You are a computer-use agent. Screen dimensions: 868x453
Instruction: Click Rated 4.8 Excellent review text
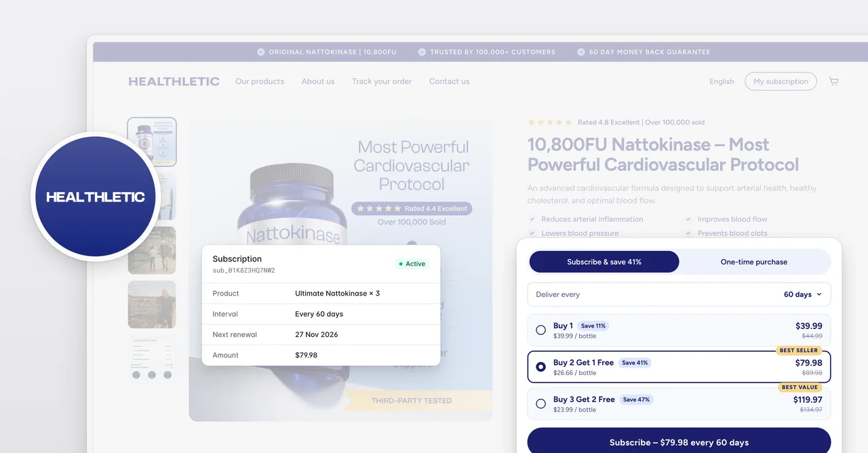(x=609, y=123)
